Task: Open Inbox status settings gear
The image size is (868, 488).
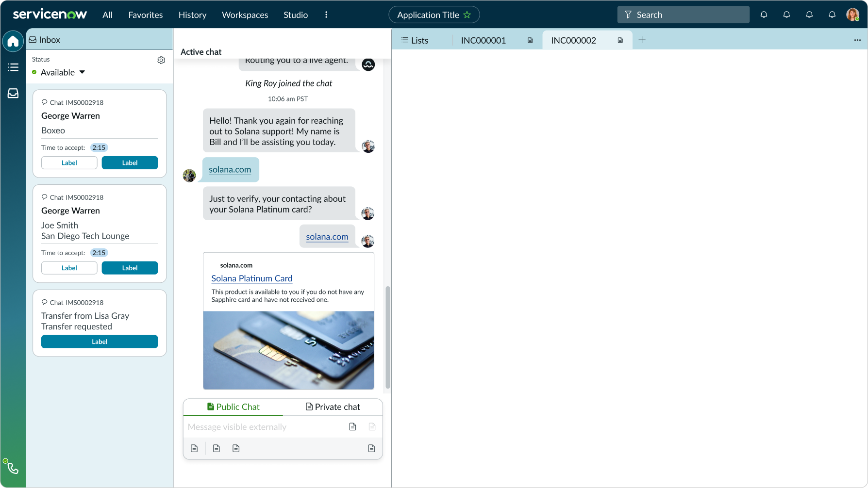Action: click(161, 60)
